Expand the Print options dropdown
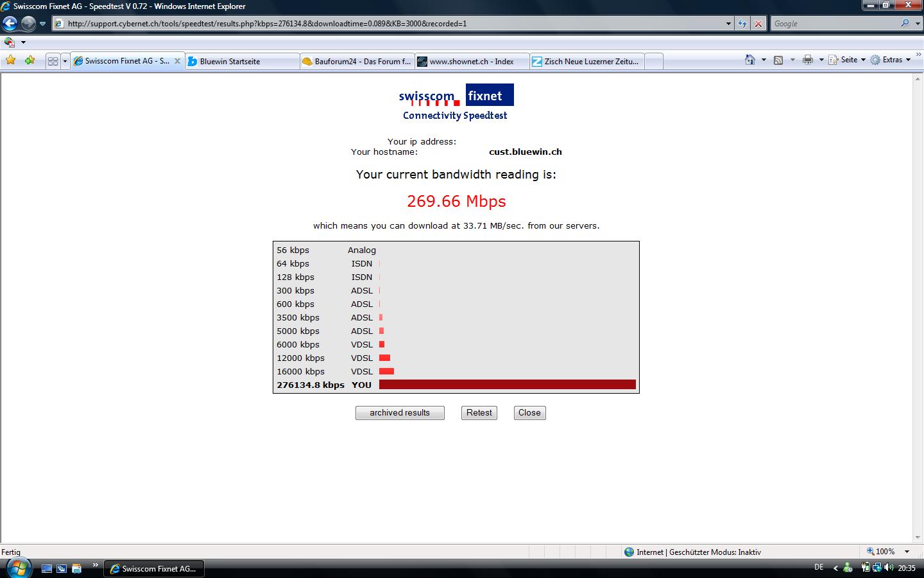Image resolution: width=924 pixels, height=578 pixels. click(821, 60)
